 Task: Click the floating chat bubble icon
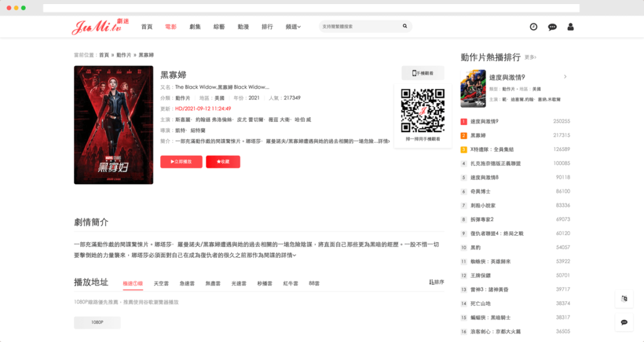625,323
